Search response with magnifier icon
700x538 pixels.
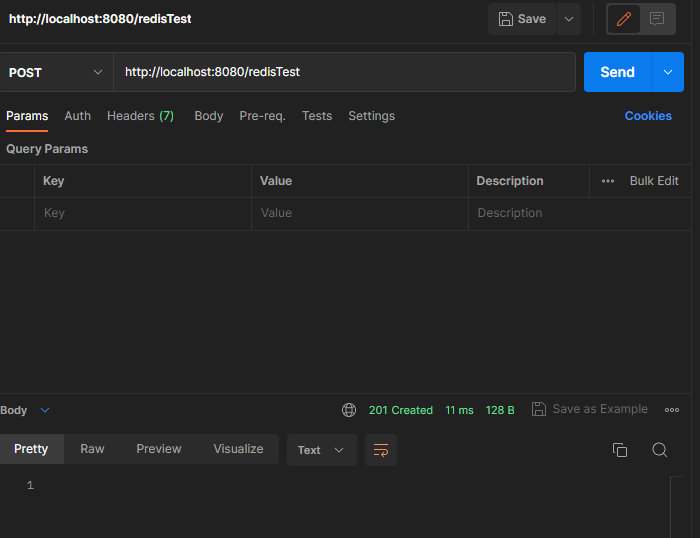click(x=659, y=450)
